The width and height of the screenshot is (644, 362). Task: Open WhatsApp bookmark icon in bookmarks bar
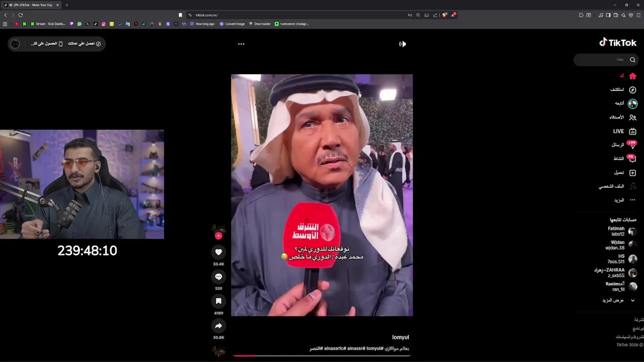[79, 24]
